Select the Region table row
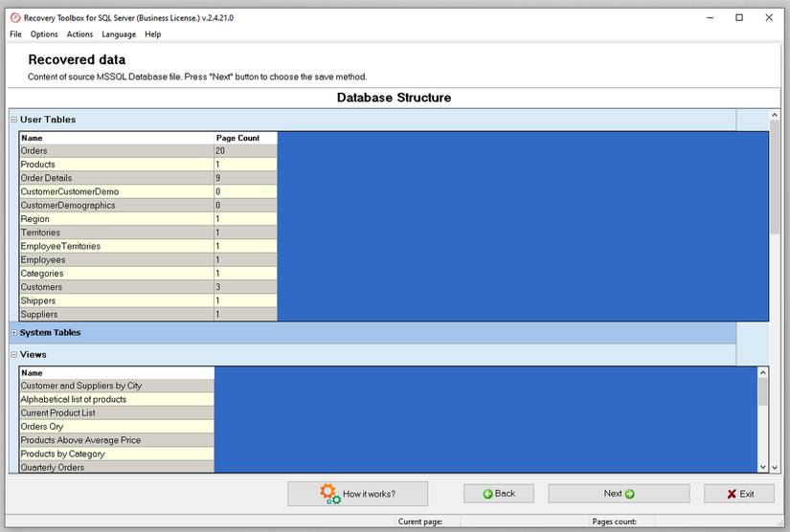 point(148,219)
